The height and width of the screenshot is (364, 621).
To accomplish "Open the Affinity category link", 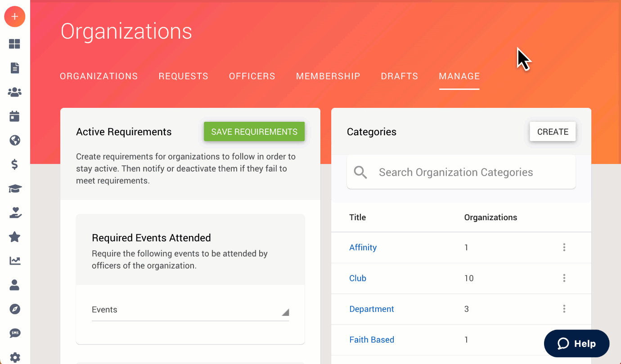I will click(x=363, y=247).
